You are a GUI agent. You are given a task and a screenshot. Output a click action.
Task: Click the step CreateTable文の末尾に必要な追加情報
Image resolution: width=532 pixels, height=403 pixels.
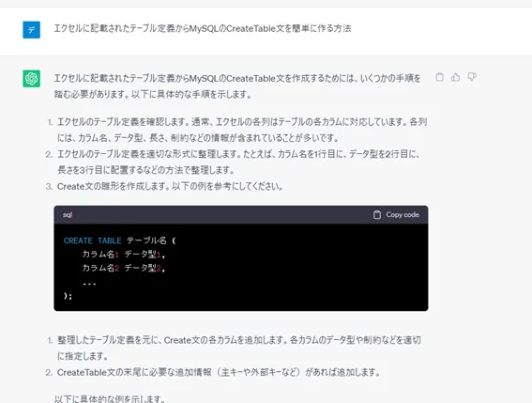point(219,372)
